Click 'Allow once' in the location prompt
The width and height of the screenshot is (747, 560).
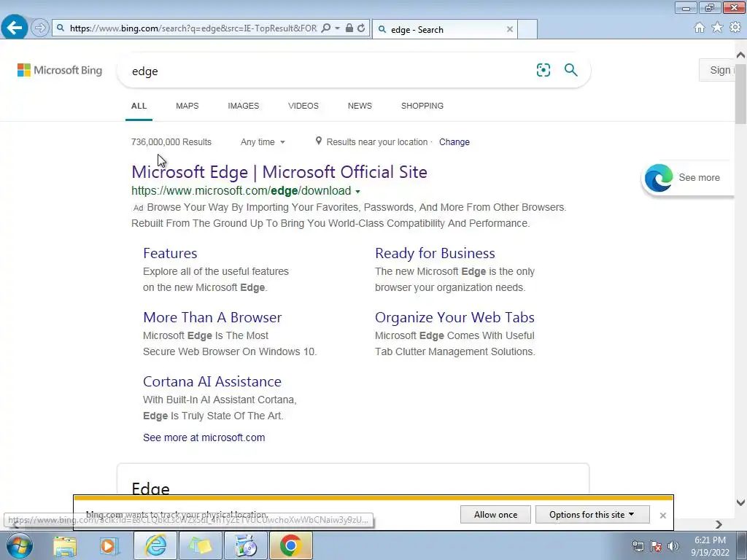[495, 514]
